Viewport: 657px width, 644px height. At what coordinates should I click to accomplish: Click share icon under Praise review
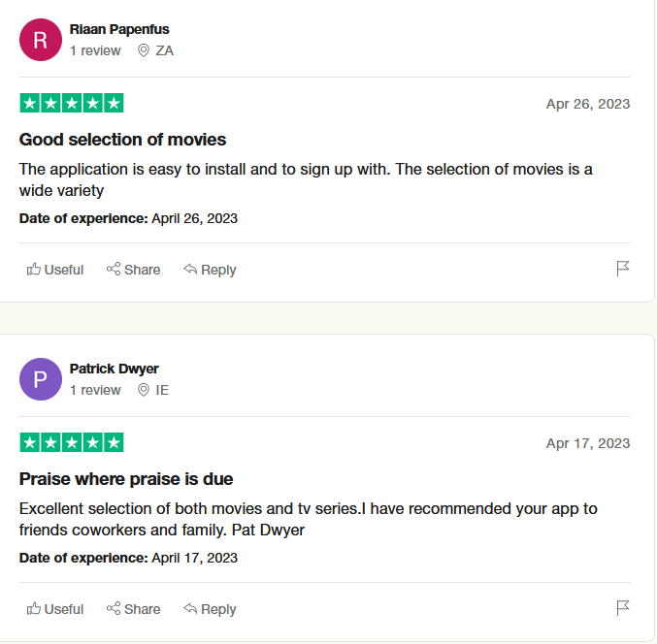coord(114,608)
